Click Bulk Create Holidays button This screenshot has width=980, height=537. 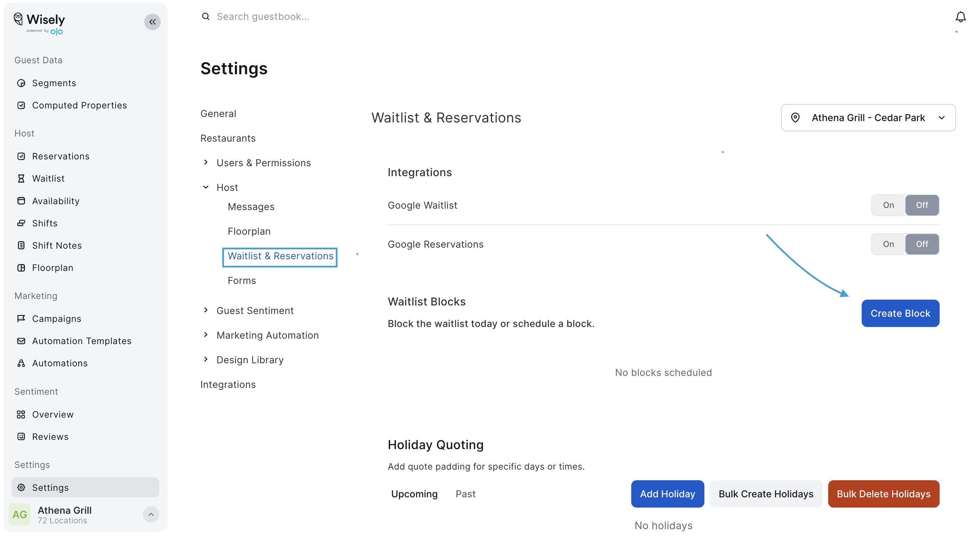(766, 494)
